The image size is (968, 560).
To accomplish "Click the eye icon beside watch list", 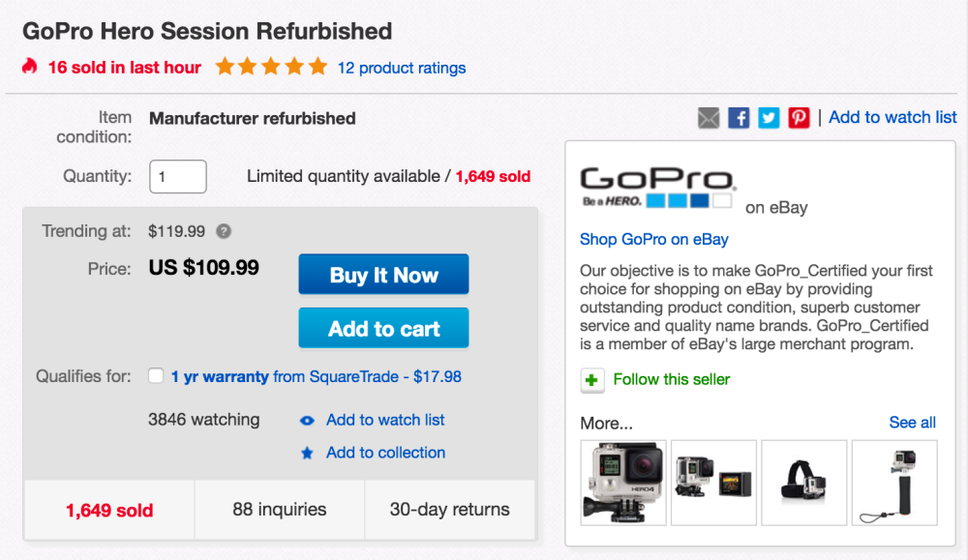I will coord(307,421).
